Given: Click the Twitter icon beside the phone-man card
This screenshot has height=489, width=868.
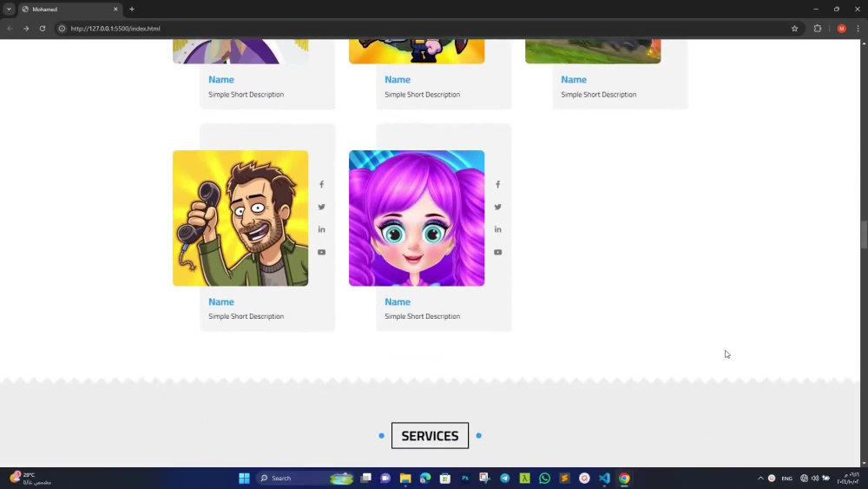Looking at the screenshot, I should click(322, 207).
